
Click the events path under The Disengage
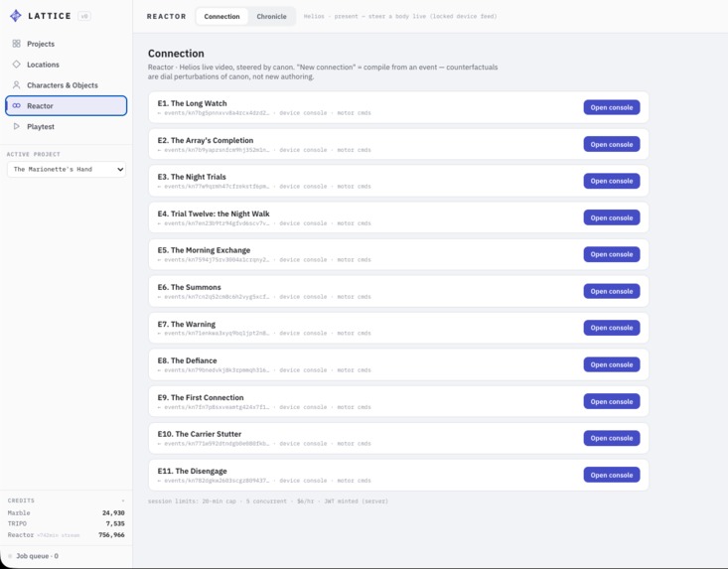pos(217,481)
